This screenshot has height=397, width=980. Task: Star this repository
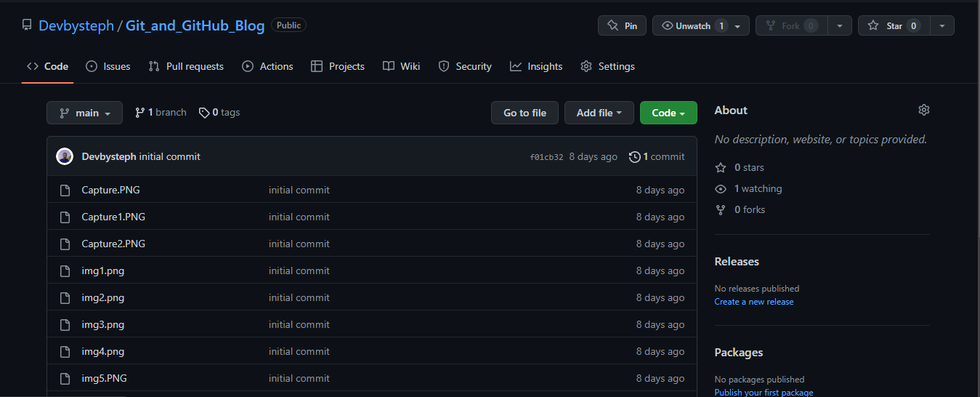point(894,25)
